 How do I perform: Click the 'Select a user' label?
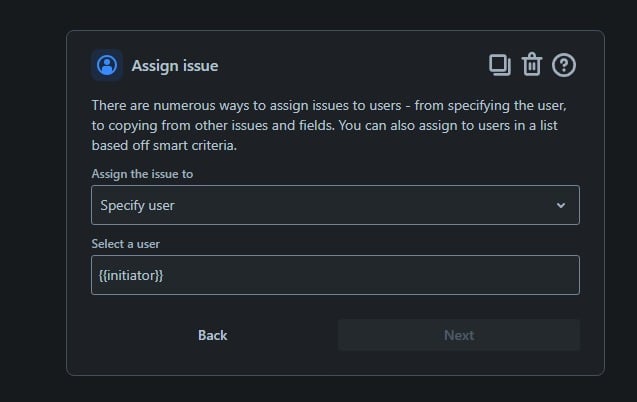pyautogui.click(x=126, y=244)
